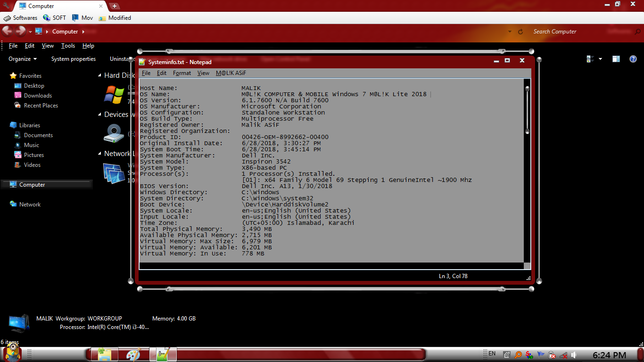Open the Videos library
This screenshot has height=362, width=644.
click(x=27, y=165)
